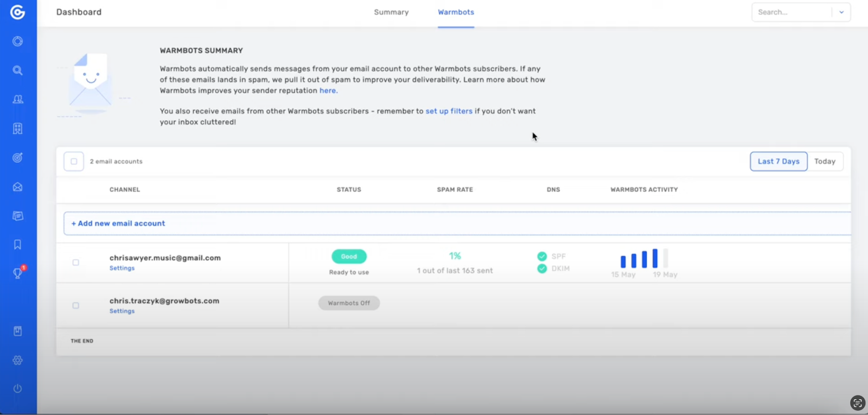The width and height of the screenshot is (868, 415).
Task: Open the trophy icon with notification badge
Action: click(18, 273)
